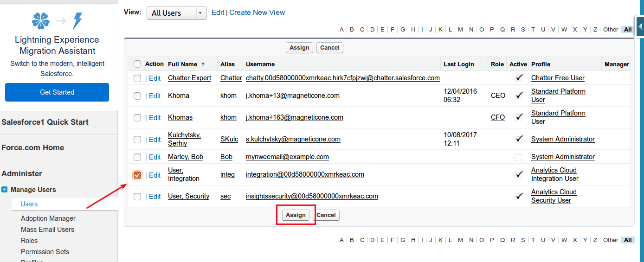The height and width of the screenshot is (262, 644).
Task: Click the inactive box in Marley, Bob row
Action: click(518, 157)
